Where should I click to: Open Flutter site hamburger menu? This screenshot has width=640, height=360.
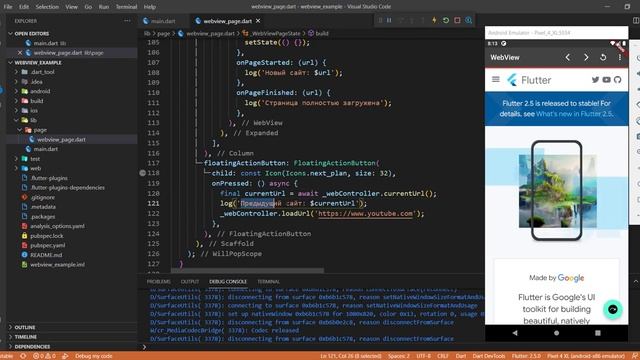496,80
